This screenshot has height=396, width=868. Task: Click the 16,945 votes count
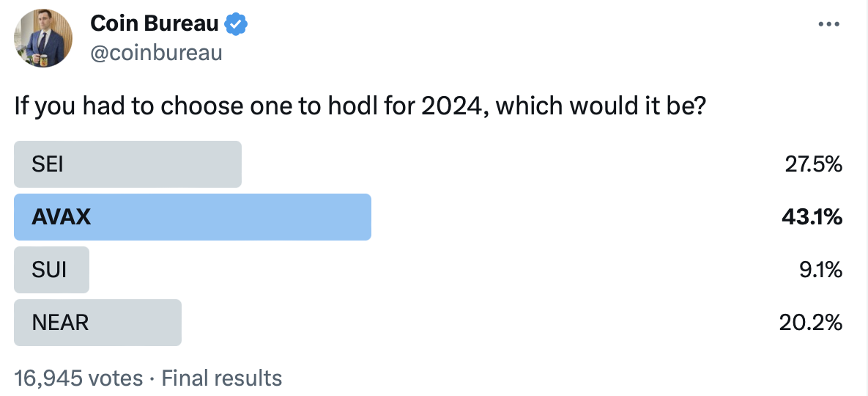[x=78, y=378]
